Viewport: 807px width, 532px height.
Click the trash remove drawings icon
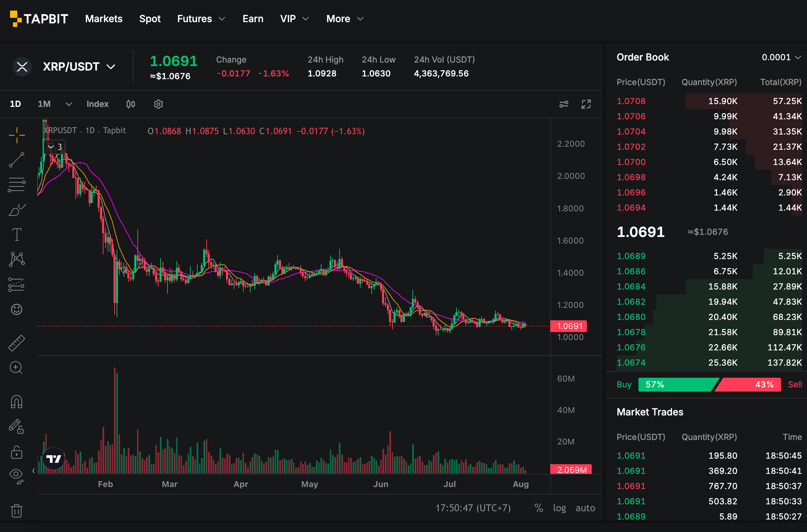[17, 511]
